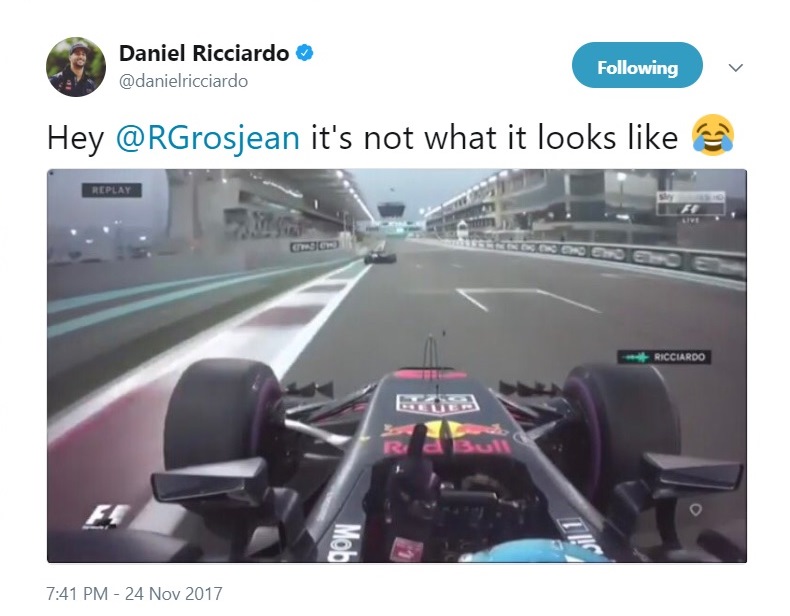790x616 pixels.
Task: Open the 7:41 PM 24 Nov 2017 timestamp
Action: click(x=134, y=593)
